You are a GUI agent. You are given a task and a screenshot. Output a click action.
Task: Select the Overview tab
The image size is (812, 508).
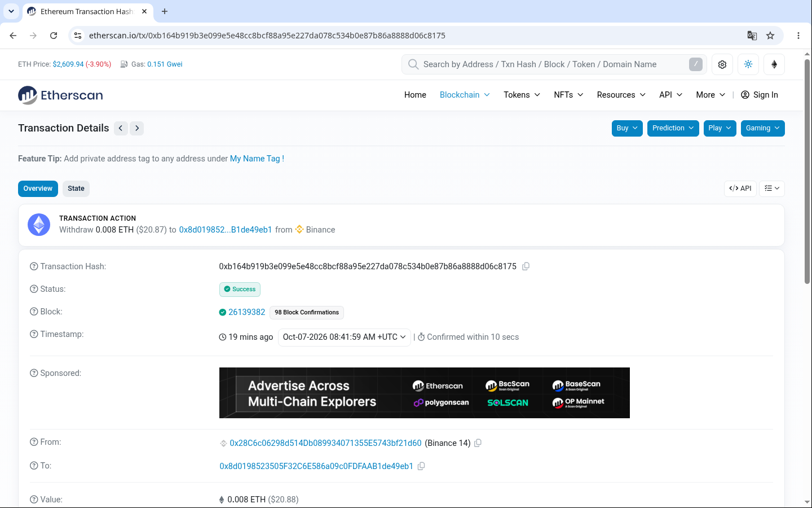click(38, 189)
